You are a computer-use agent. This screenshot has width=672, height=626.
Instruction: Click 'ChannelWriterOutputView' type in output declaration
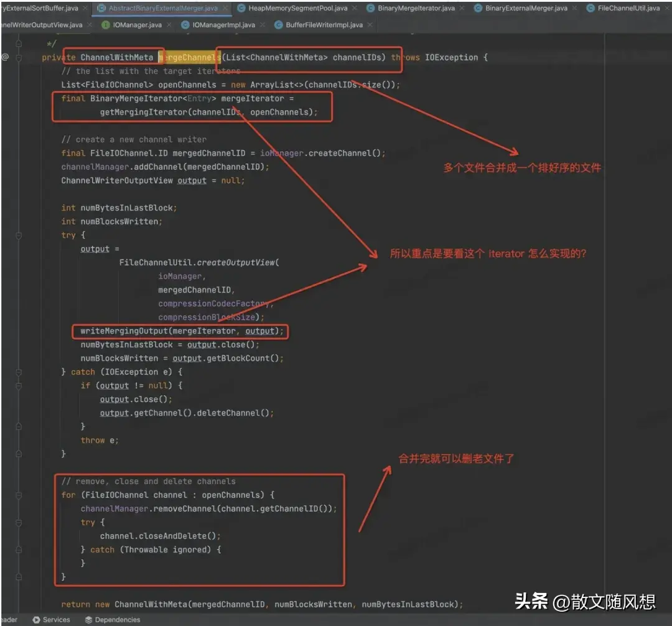tap(117, 180)
